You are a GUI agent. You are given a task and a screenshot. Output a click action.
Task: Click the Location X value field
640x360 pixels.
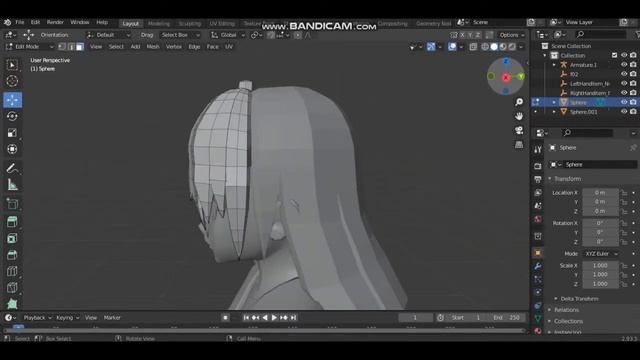[x=600, y=193]
